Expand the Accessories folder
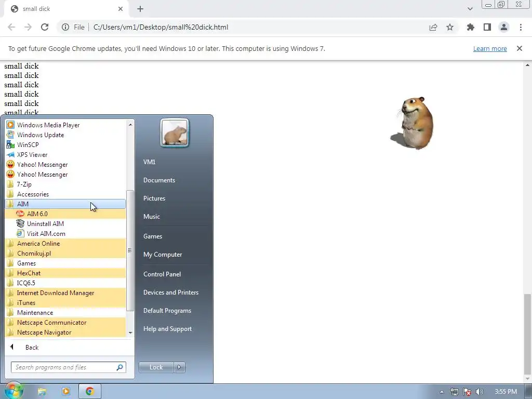Image resolution: width=532 pixels, height=399 pixels. [65, 194]
